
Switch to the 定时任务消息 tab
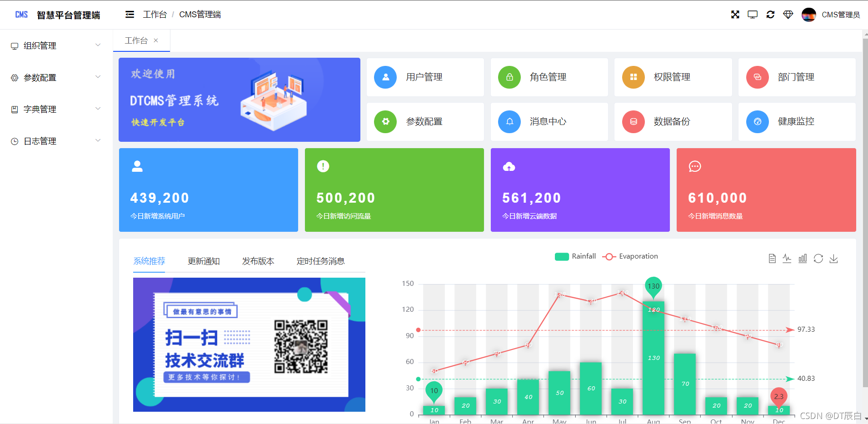(320, 261)
